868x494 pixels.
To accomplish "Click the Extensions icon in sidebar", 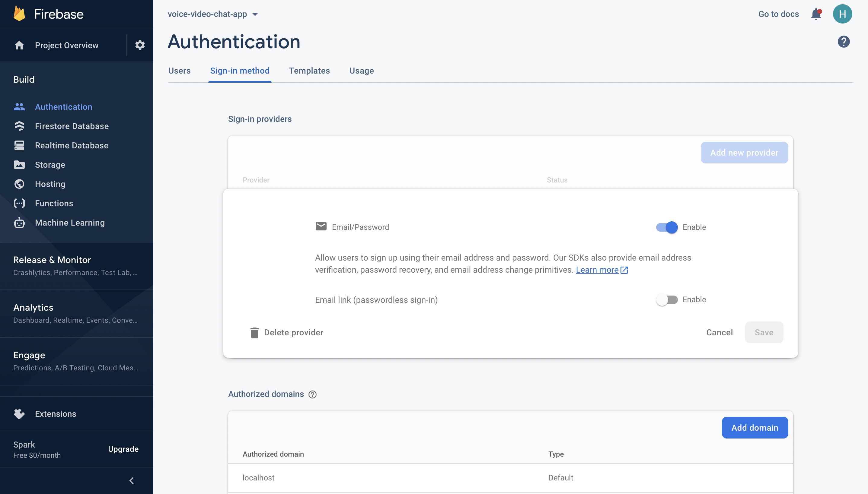I will click(x=19, y=413).
